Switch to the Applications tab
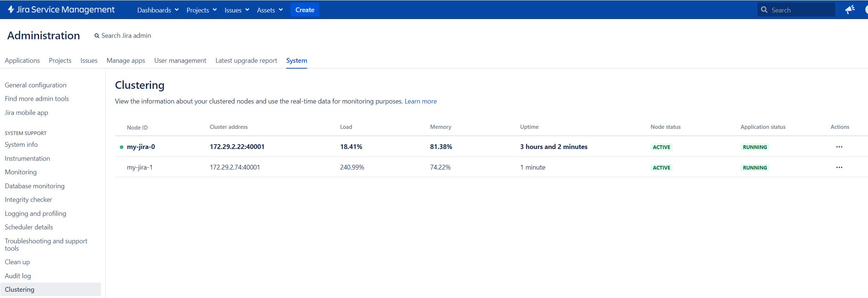868x298 pixels. [x=22, y=61]
